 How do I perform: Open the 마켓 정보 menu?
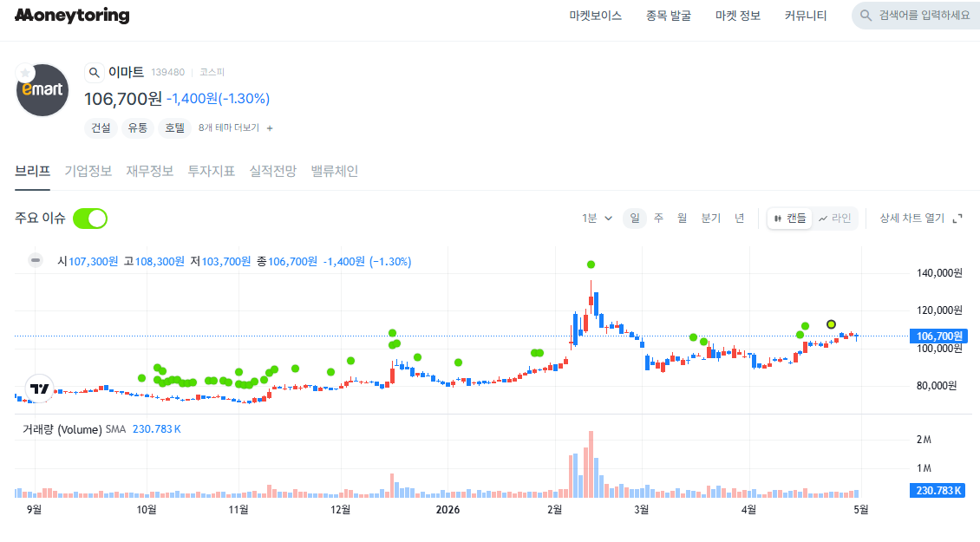click(x=737, y=16)
